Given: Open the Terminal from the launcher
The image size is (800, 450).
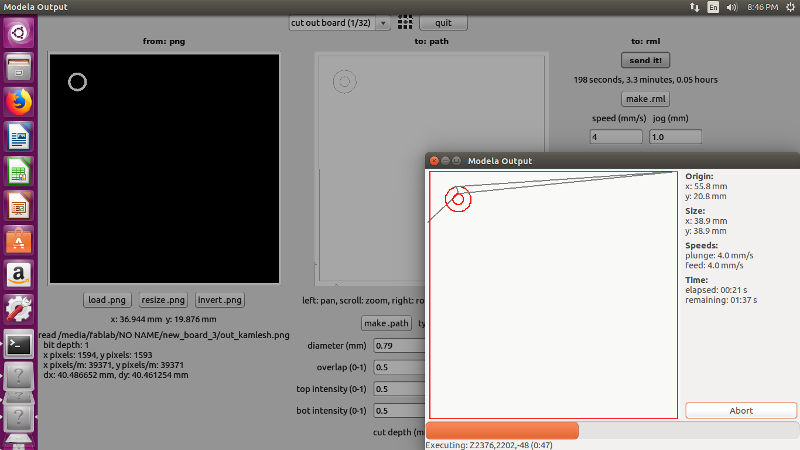Looking at the screenshot, I should 18,344.
